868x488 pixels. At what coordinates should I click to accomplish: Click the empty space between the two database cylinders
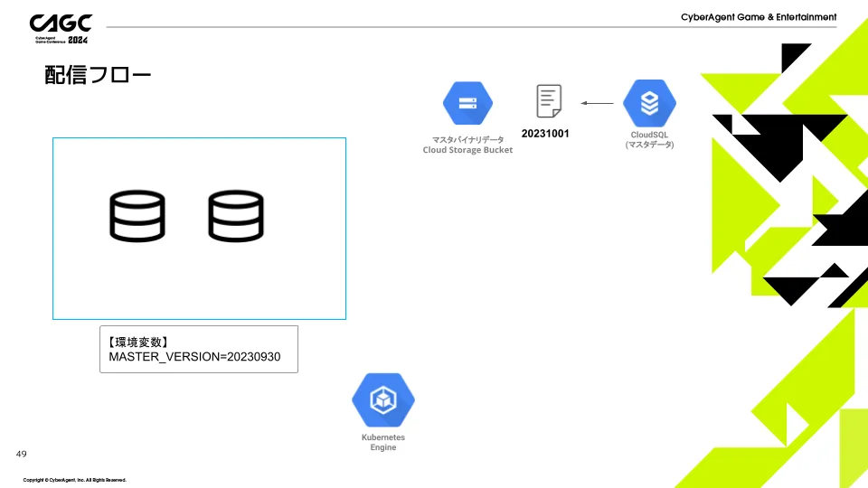(186, 216)
